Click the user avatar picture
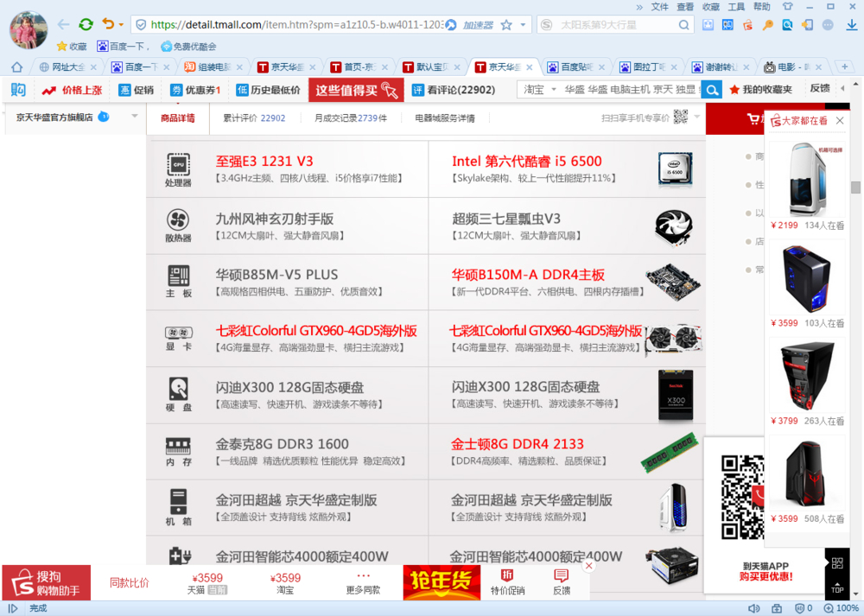864x616 pixels. [x=29, y=29]
